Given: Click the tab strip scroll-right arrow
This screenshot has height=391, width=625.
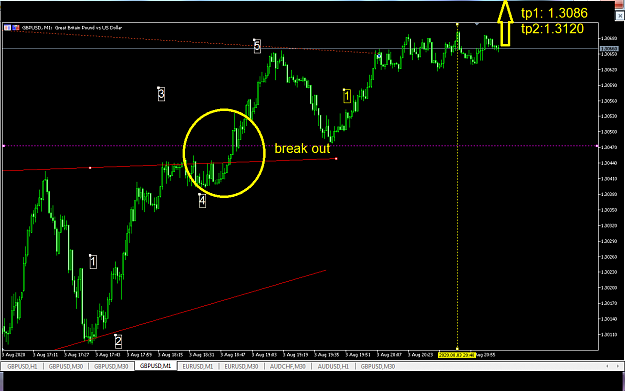Looking at the screenshot, I should coord(619,366).
